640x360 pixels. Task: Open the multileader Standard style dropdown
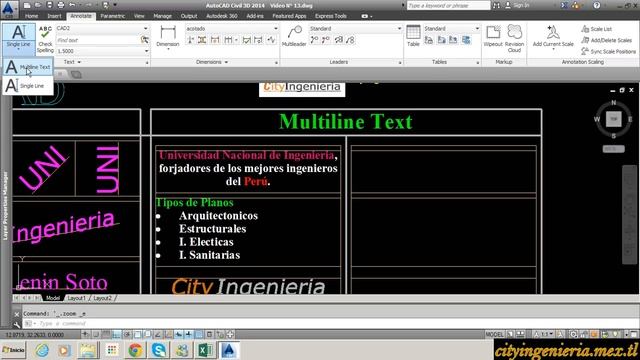pyautogui.click(x=355, y=29)
